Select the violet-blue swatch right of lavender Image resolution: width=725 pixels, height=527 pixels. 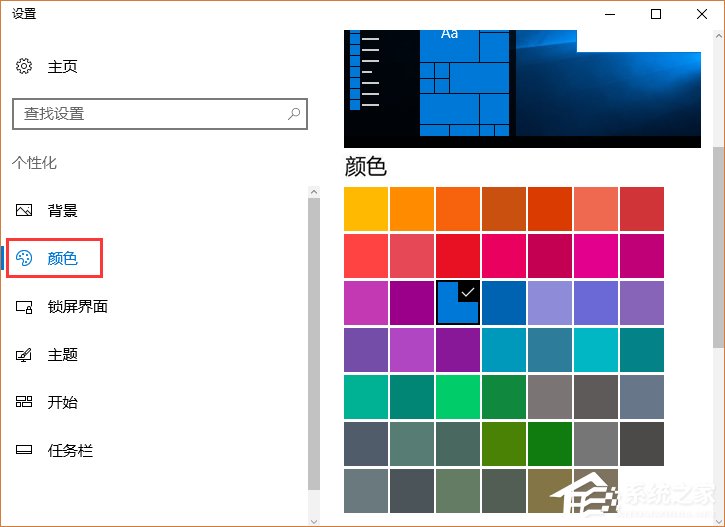596,303
